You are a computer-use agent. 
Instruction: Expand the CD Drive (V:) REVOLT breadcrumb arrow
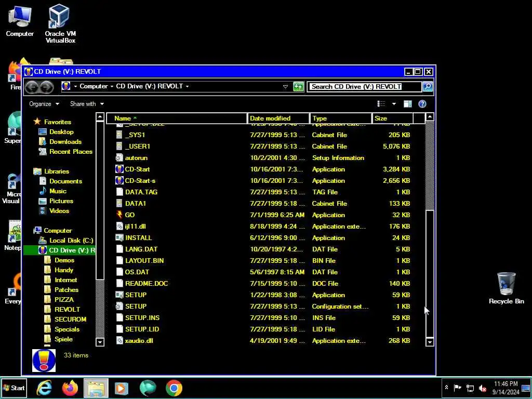(x=187, y=86)
